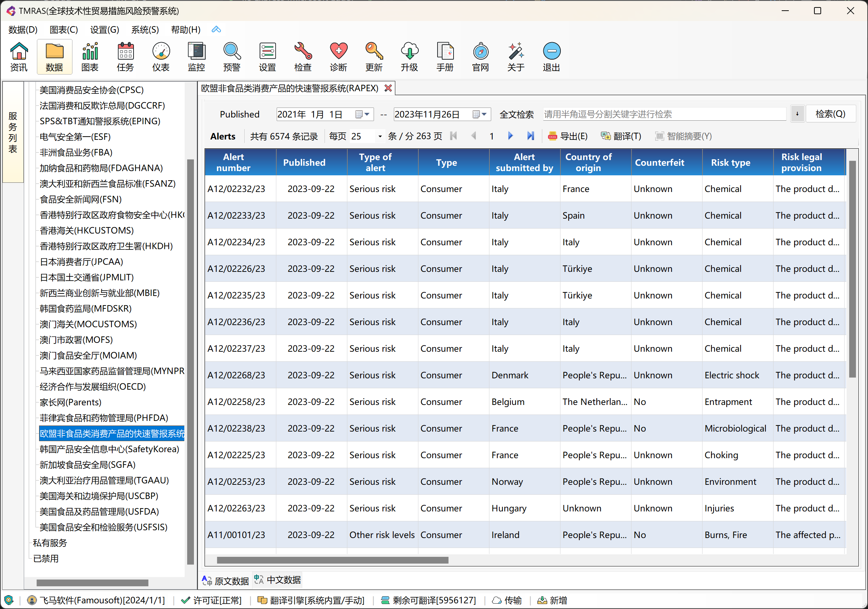
Task: Select alert row A12/02232/23
Action: click(x=525, y=189)
